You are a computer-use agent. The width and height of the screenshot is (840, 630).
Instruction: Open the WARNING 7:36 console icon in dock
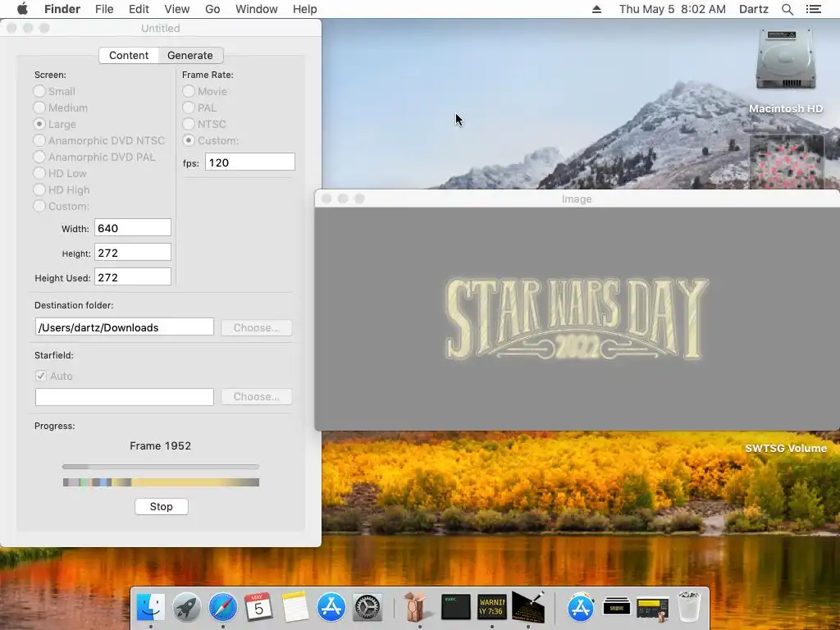click(x=492, y=607)
